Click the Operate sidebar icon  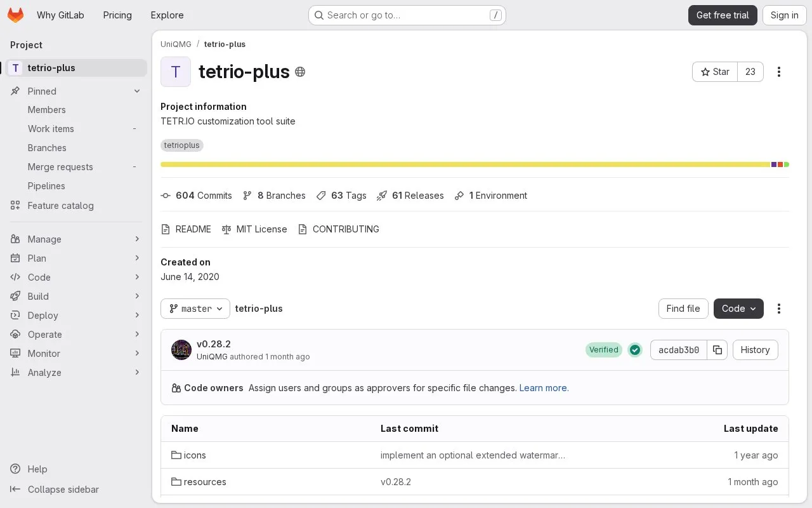coord(15,335)
